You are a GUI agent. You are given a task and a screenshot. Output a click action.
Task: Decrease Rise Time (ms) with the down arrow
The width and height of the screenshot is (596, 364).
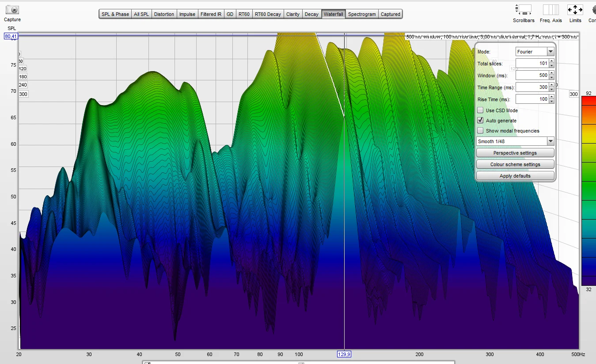[551, 102]
